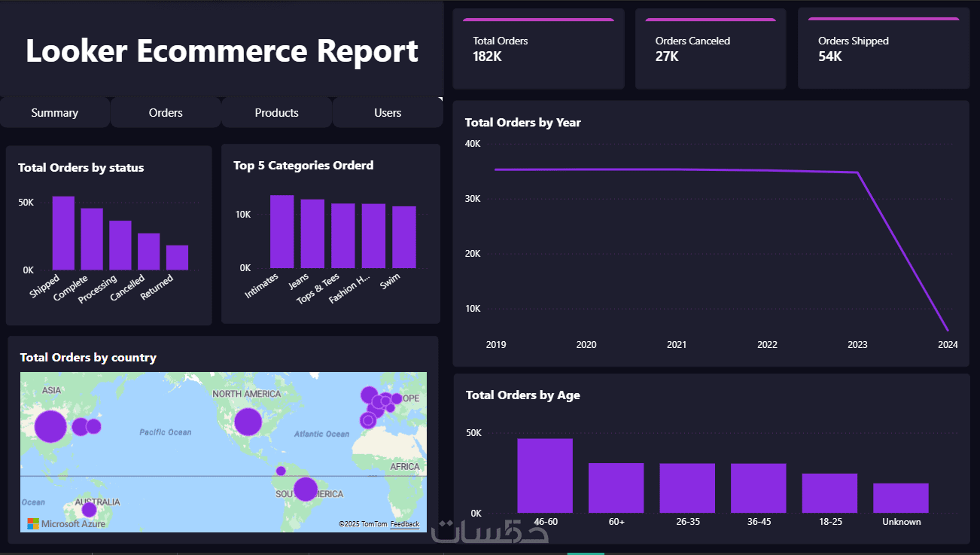Switch to the Orders page tab
Viewport: 980px width, 555px height.
coord(166,113)
